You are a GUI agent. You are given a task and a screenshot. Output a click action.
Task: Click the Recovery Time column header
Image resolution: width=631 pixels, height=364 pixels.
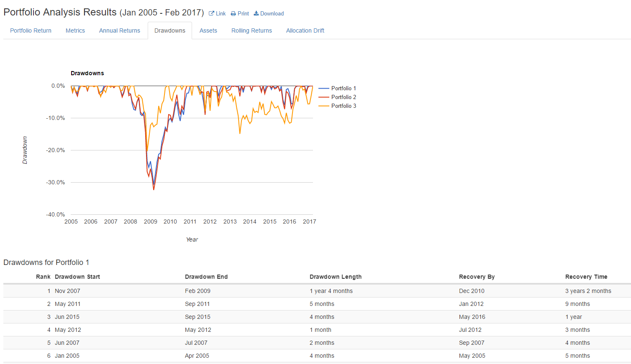pos(586,277)
